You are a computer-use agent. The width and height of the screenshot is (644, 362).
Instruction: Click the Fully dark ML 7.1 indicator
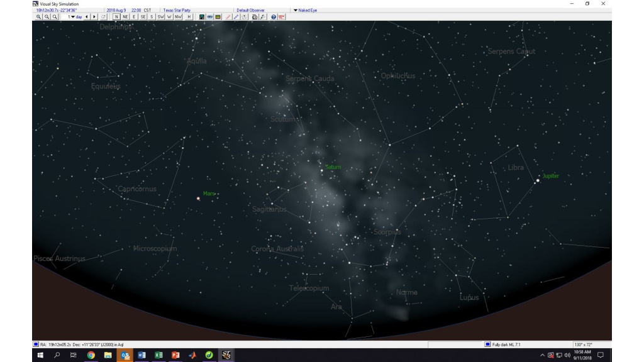(506, 344)
